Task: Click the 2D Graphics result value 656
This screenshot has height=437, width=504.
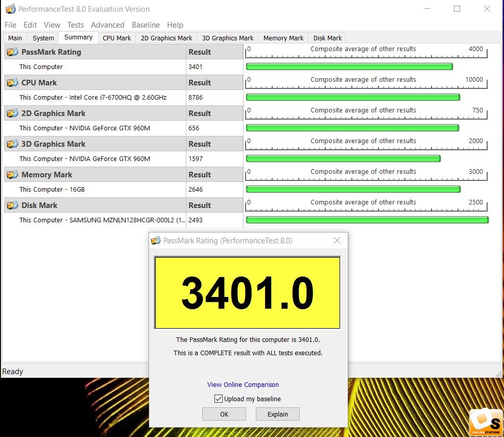Action: (194, 128)
